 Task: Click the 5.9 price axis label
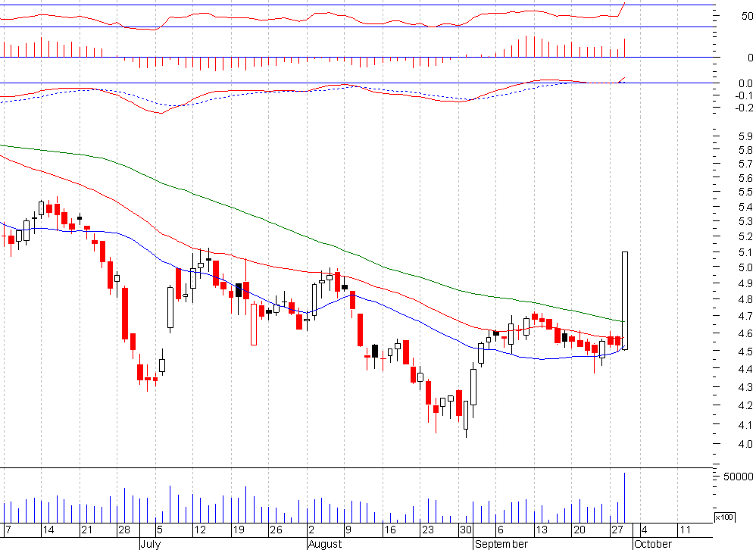[x=745, y=136]
